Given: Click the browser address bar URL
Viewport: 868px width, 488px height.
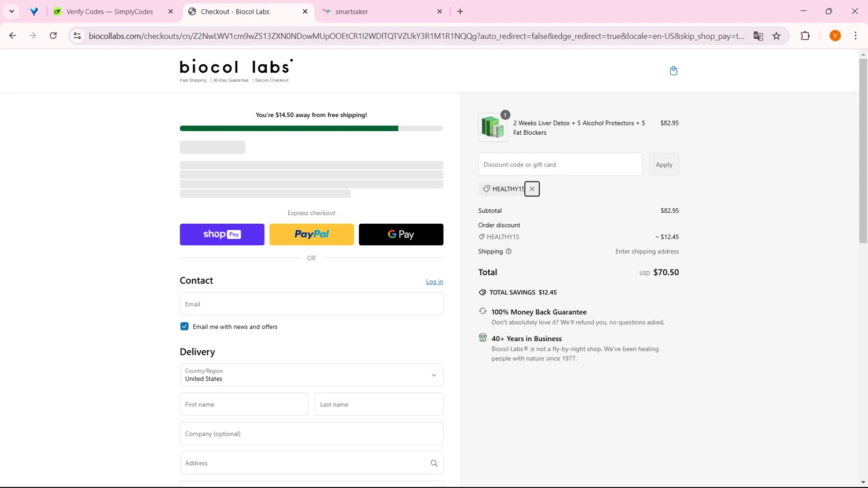Looking at the screenshot, I should click(x=417, y=36).
